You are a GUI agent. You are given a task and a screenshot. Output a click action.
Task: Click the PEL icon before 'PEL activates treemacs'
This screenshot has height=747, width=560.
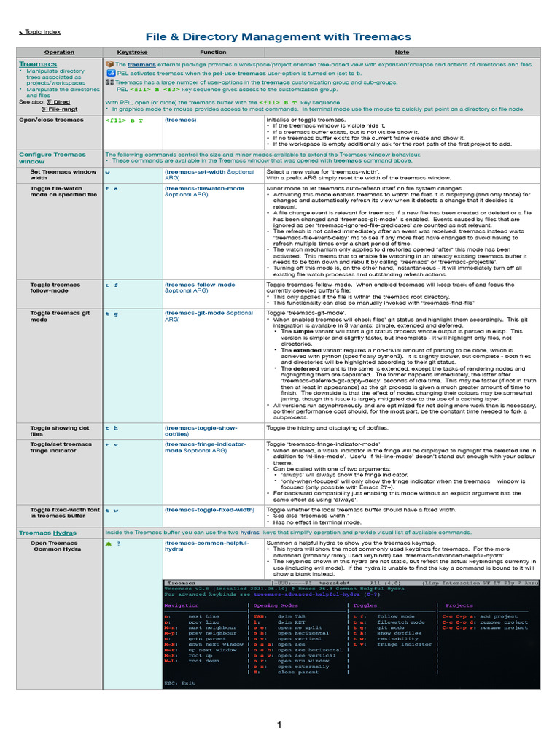[111, 73]
